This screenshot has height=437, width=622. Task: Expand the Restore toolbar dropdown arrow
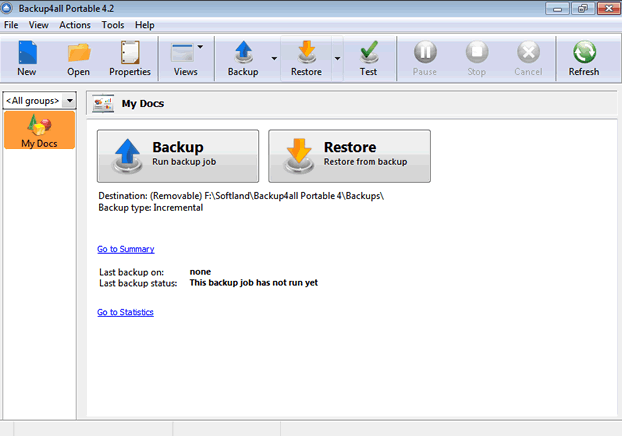337,59
